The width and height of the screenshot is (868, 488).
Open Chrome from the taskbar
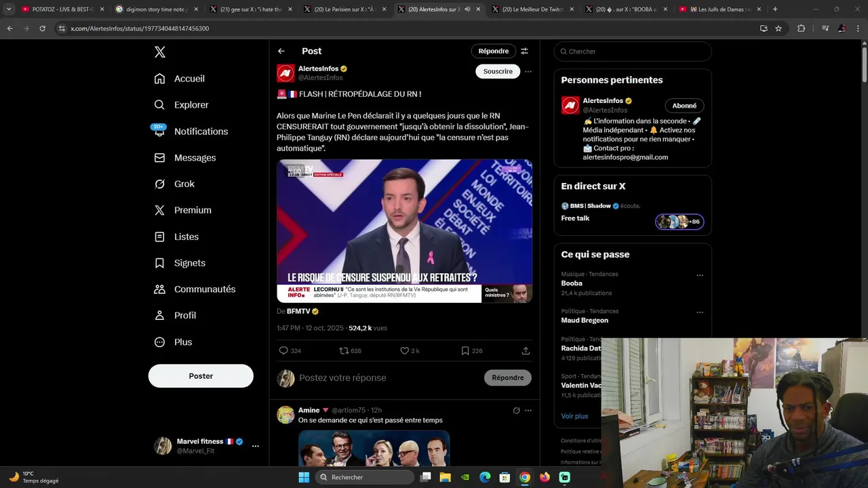tap(525, 477)
